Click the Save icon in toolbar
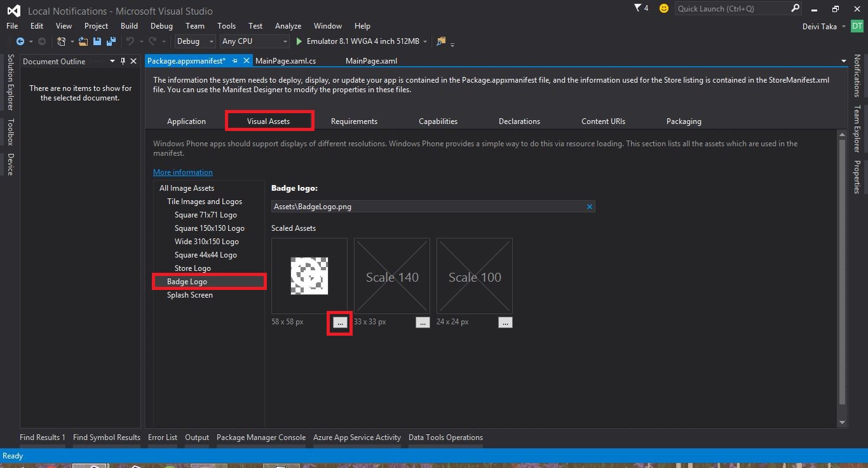The image size is (868, 468). 97,41
